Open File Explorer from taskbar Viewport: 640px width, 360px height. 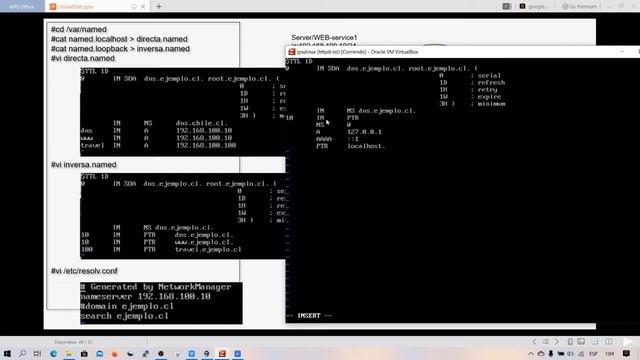tap(69, 353)
